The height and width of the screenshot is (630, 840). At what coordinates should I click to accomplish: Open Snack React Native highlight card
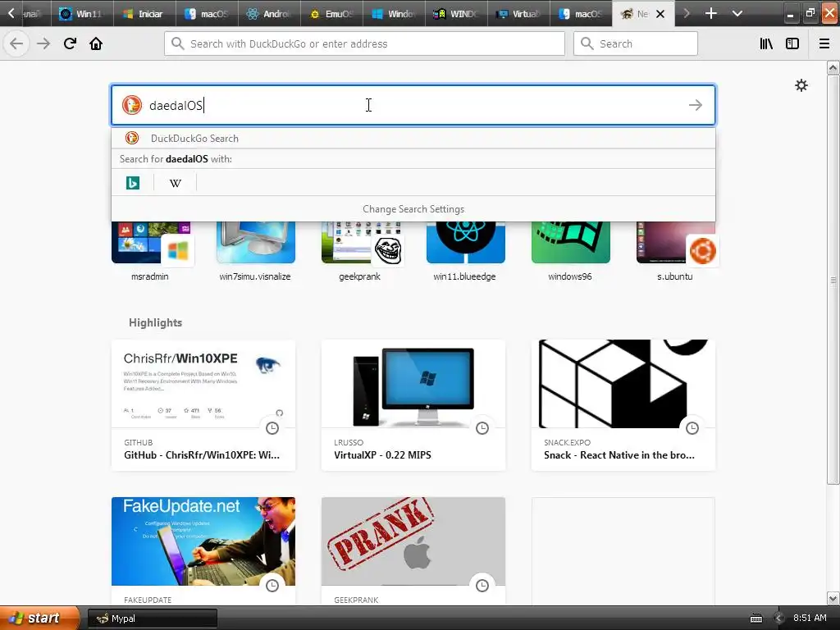tap(623, 405)
